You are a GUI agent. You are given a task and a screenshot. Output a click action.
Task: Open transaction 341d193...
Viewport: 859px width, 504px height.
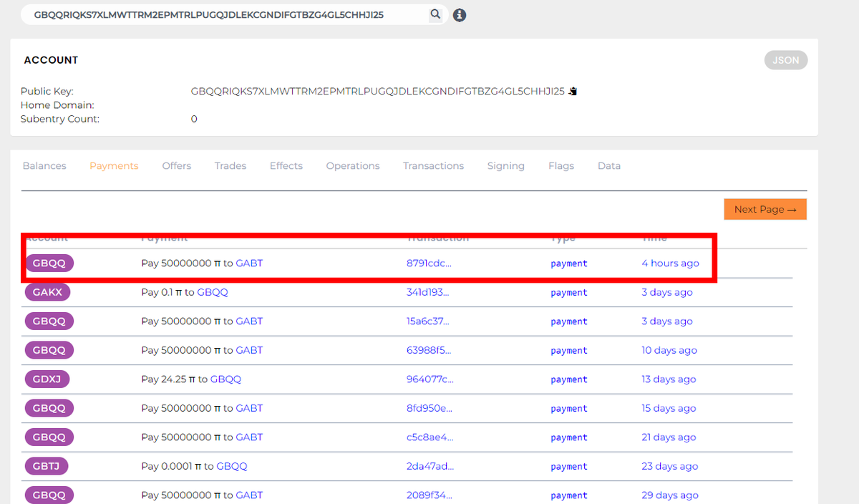(428, 292)
